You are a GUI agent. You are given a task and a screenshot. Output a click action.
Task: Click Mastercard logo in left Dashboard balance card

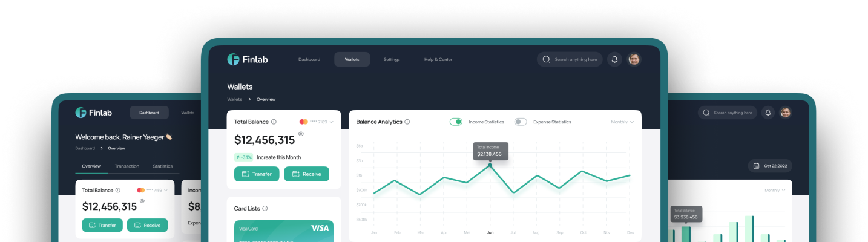tap(140, 190)
